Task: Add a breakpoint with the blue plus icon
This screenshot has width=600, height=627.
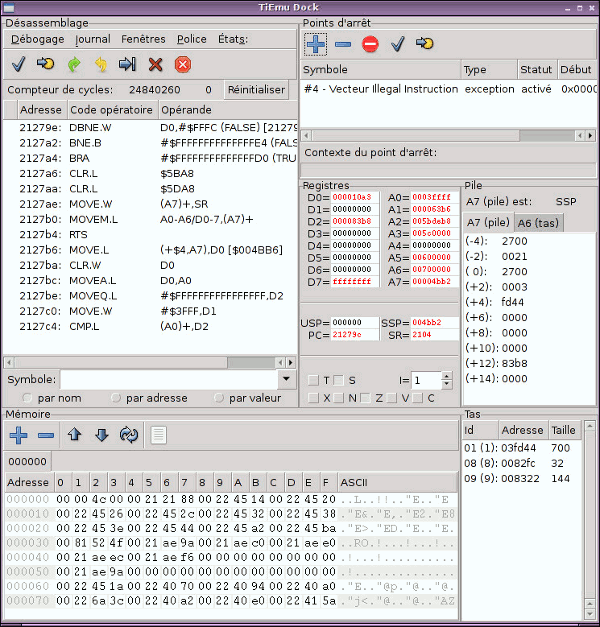Action: click(x=316, y=44)
